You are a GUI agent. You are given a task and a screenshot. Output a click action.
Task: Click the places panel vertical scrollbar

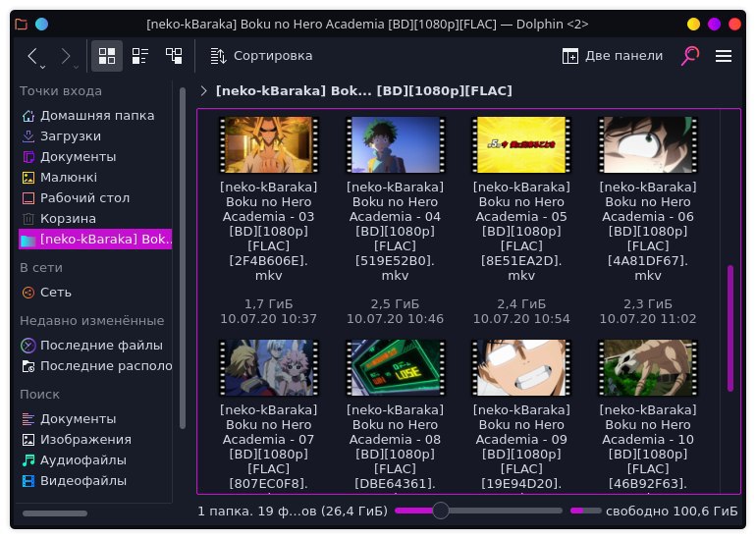tap(183, 258)
